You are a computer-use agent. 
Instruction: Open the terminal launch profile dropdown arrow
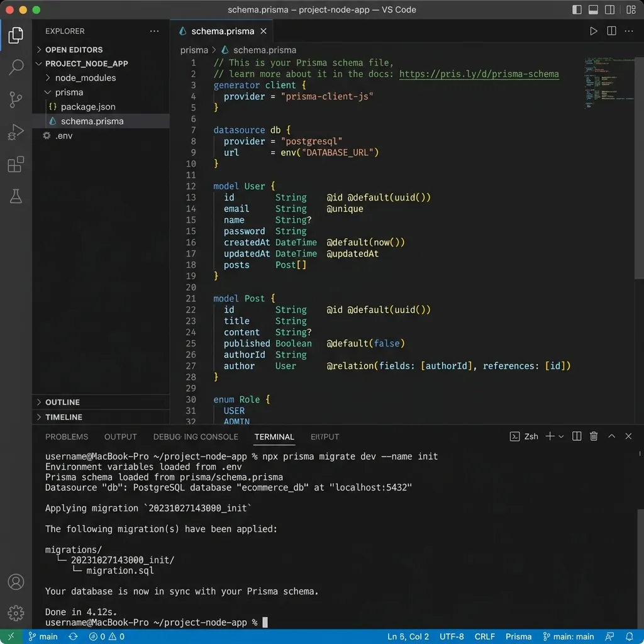click(x=561, y=436)
